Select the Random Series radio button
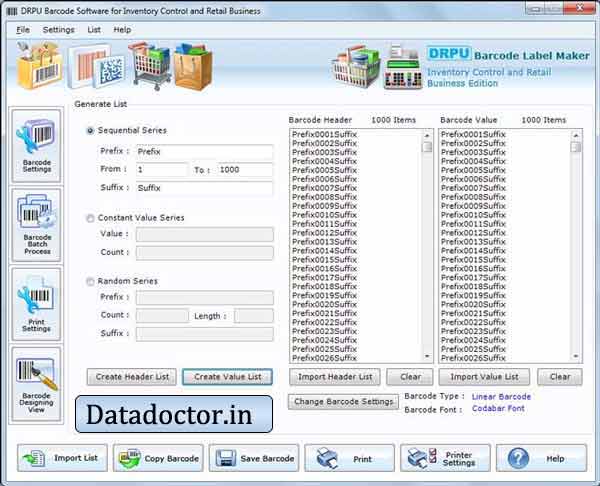Image resolution: width=600 pixels, height=486 pixels. (90, 282)
